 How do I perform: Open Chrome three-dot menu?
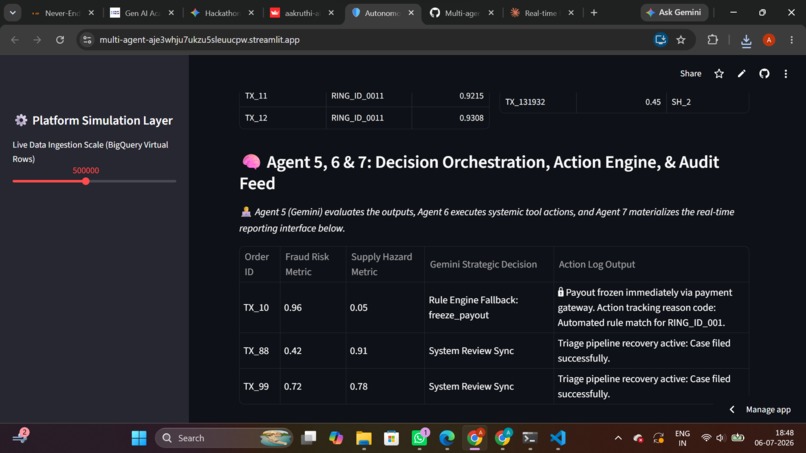[792, 40]
